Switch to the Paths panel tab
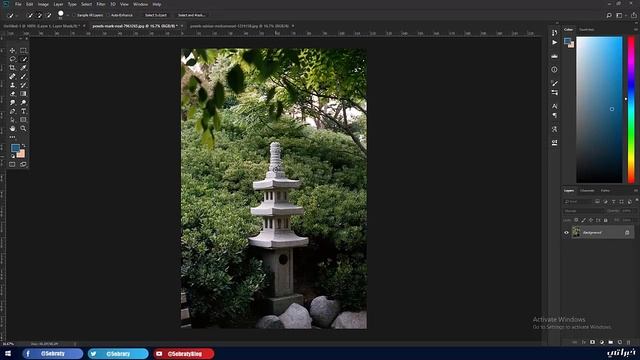 (605, 191)
